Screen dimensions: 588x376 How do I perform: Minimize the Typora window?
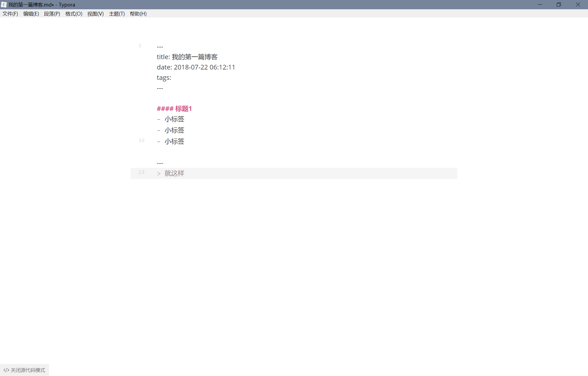[x=540, y=5]
